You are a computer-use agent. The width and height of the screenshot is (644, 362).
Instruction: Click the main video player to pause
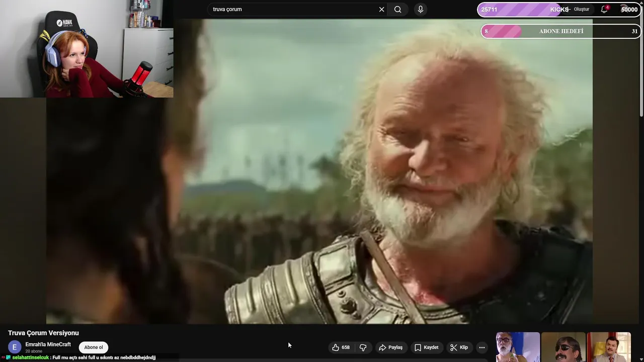coord(319,171)
